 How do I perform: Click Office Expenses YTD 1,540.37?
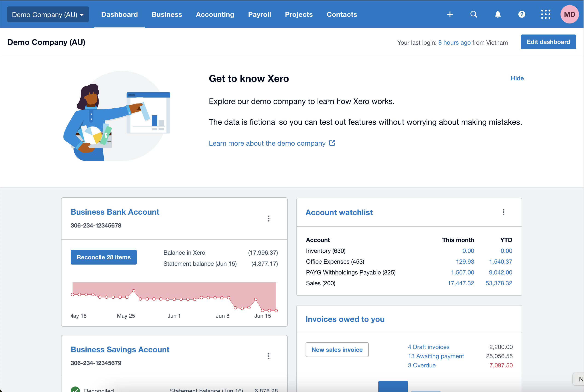click(500, 262)
